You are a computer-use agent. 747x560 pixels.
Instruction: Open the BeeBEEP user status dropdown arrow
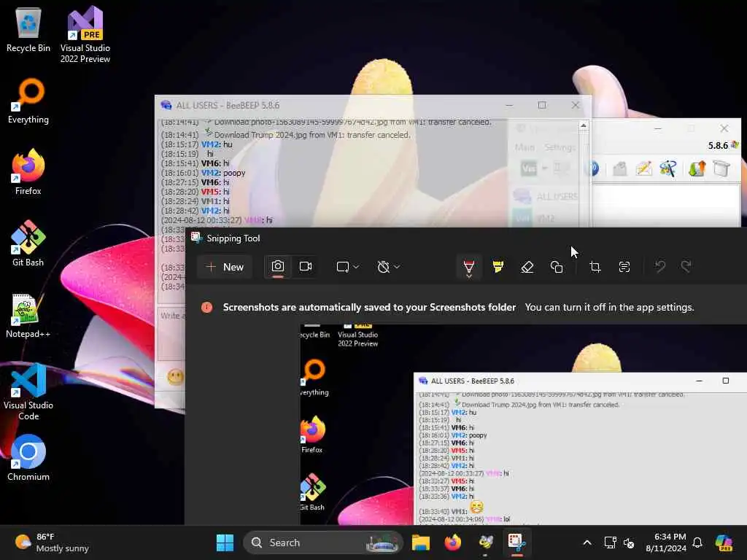pyautogui.click(x=545, y=168)
